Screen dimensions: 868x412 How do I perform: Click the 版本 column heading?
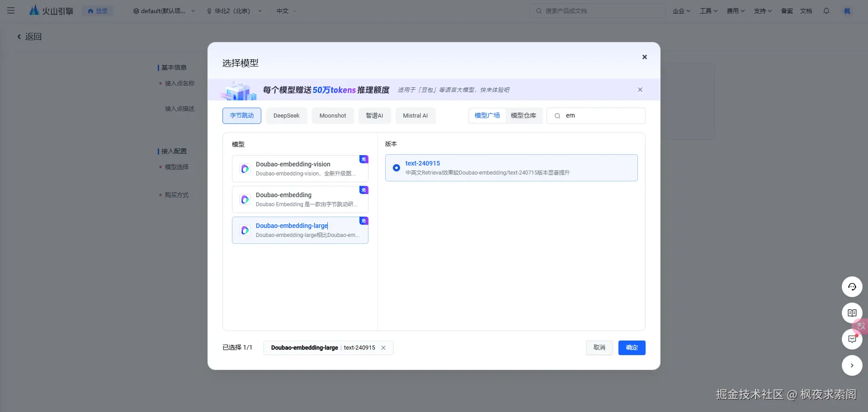tap(391, 144)
